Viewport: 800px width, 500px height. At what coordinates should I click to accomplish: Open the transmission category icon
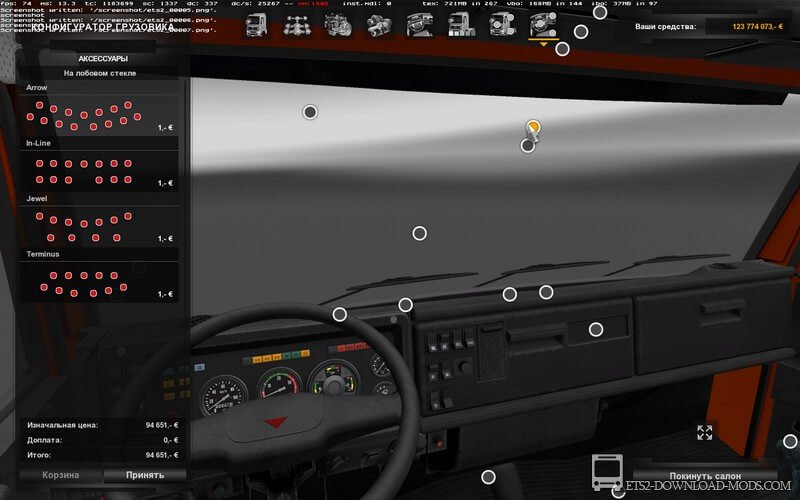coord(380,25)
